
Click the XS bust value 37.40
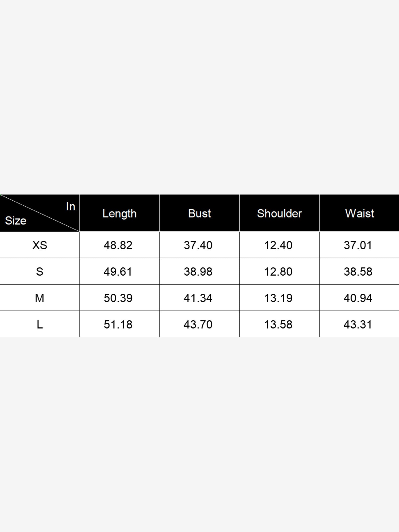pyautogui.click(x=198, y=245)
